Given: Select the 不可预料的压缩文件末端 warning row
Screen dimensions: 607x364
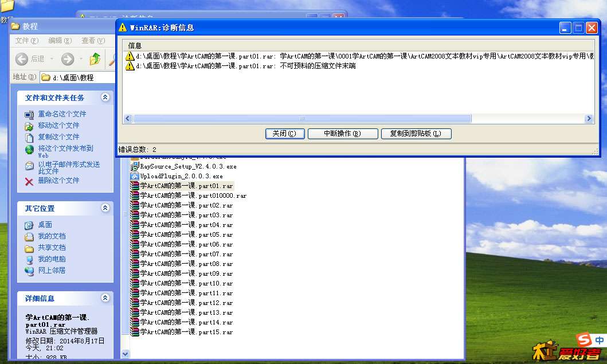Looking at the screenshot, I should click(x=240, y=66).
